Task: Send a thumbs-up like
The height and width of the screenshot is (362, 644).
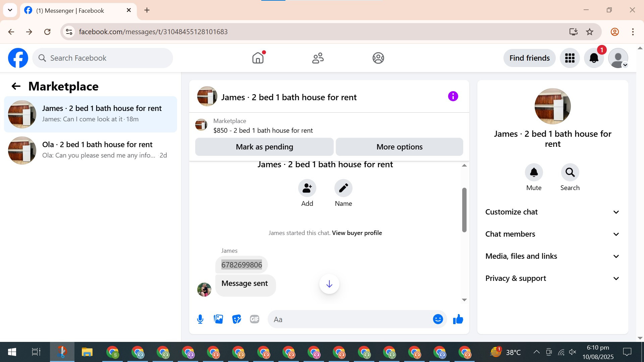Action: (458, 319)
